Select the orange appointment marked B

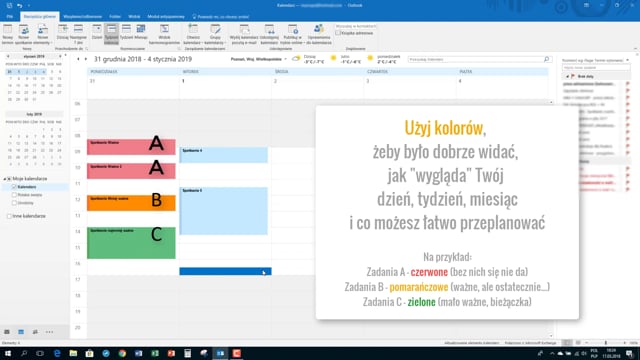click(x=131, y=203)
